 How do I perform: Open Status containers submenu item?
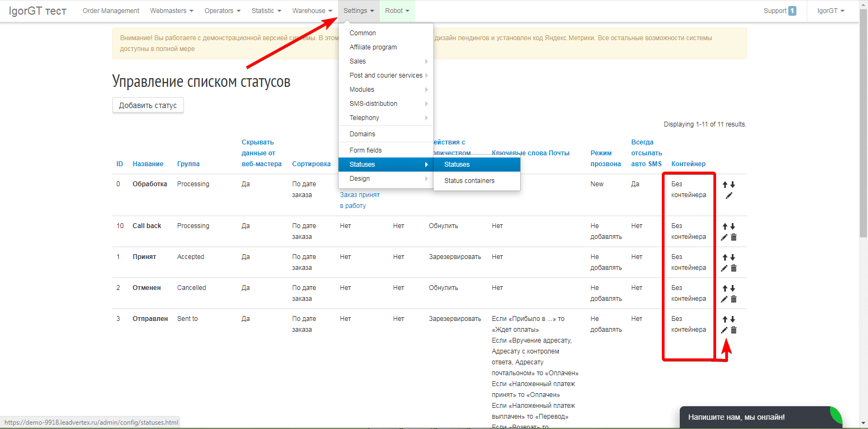pyautogui.click(x=477, y=181)
